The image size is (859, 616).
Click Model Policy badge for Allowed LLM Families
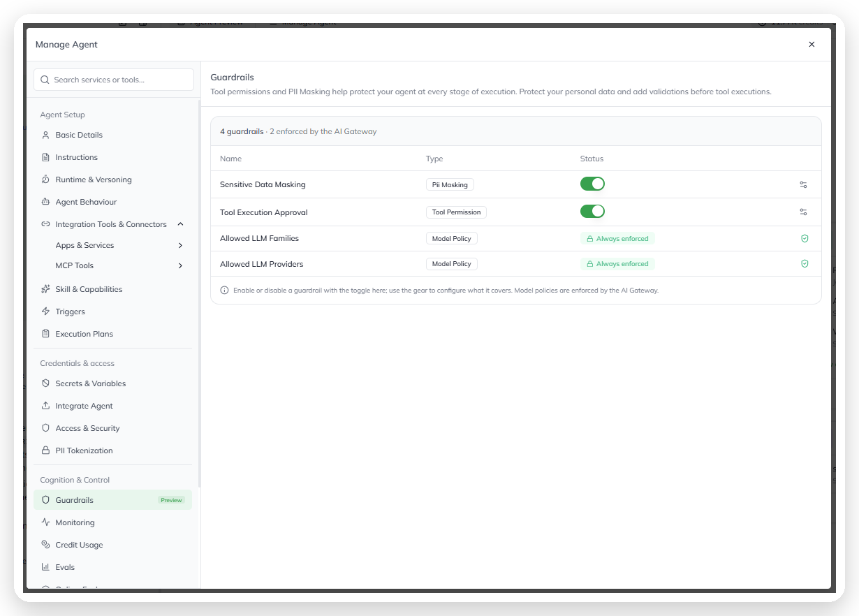pos(452,239)
